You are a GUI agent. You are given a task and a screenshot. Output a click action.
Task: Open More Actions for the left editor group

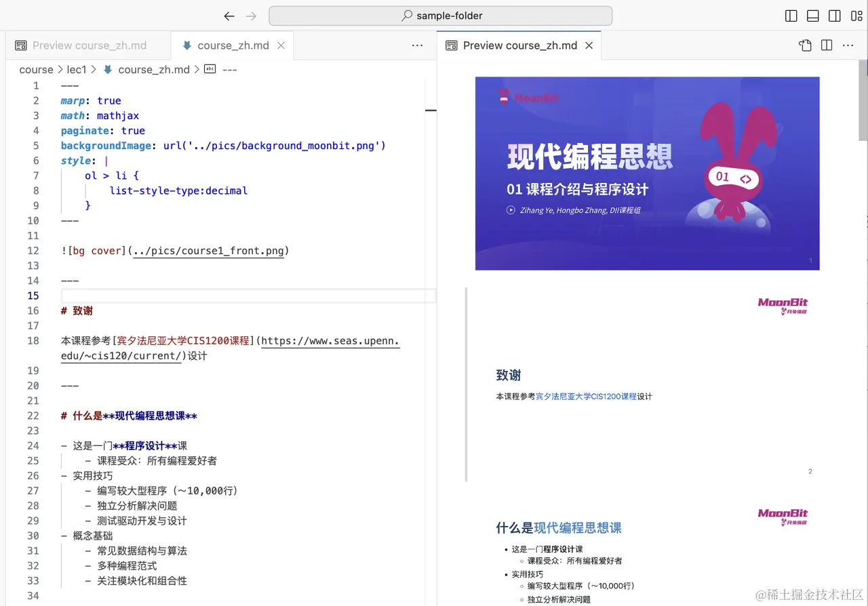point(418,45)
